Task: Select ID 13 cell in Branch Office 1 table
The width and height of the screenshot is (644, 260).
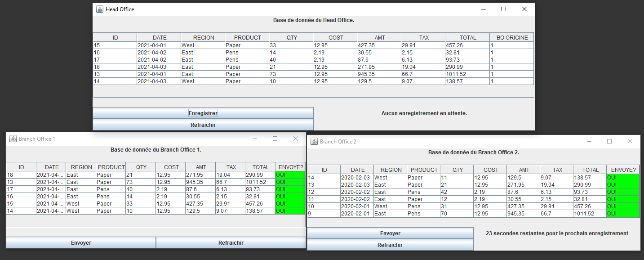Action: pyautogui.click(x=21, y=182)
